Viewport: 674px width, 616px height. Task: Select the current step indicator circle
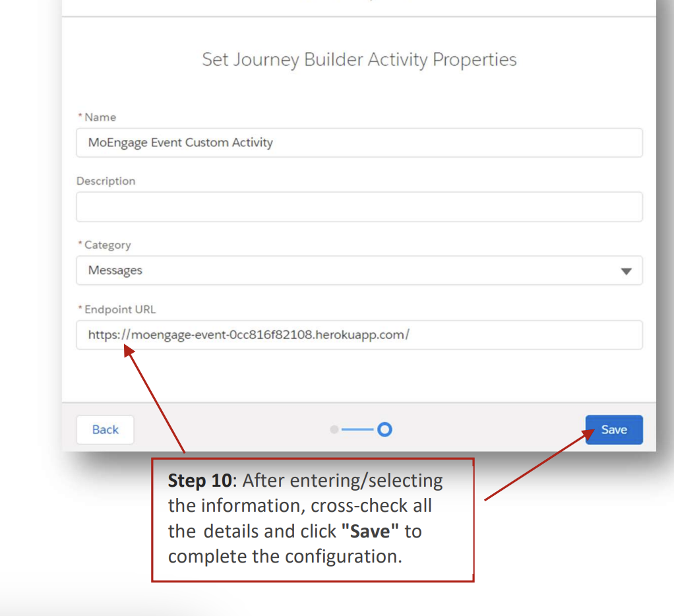click(x=384, y=429)
